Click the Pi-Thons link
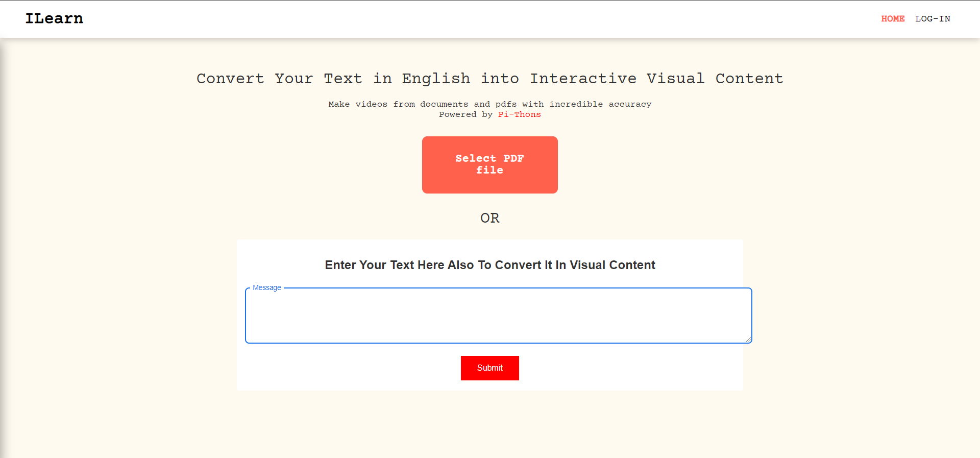The width and height of the screenshot is (980, 458). click(520, 115)
